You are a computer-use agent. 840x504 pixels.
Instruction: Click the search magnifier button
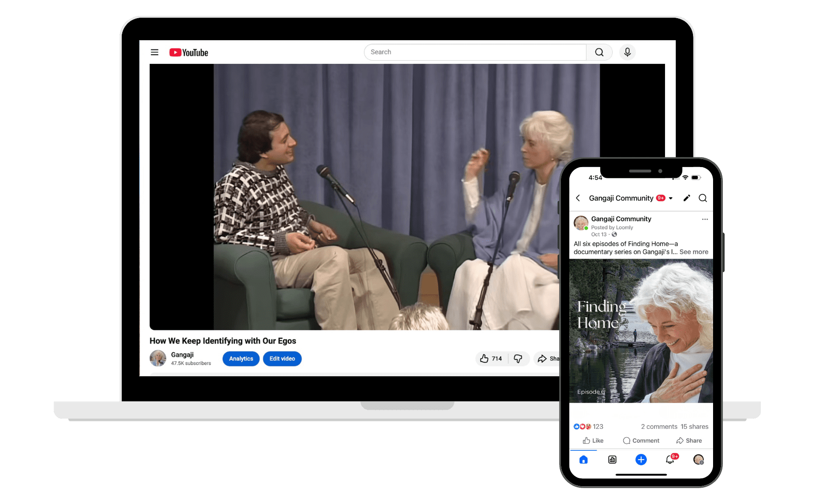tap(599, 52)
